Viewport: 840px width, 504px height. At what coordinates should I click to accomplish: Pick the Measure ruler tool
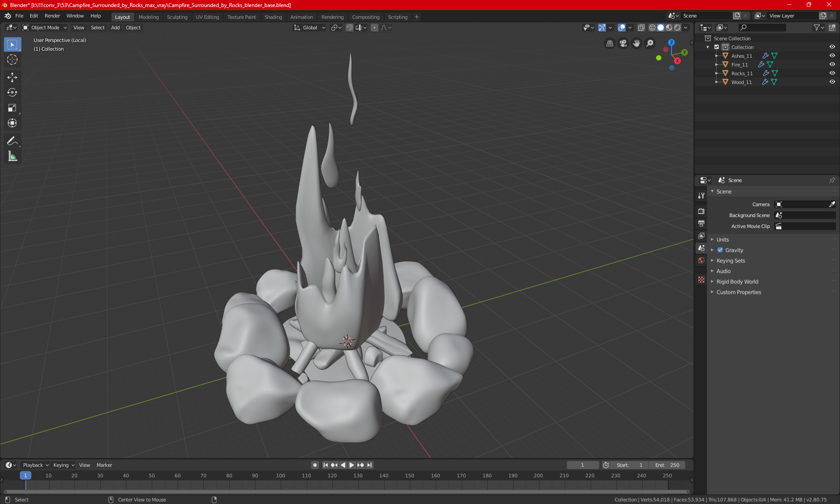[x=12, y=156]
